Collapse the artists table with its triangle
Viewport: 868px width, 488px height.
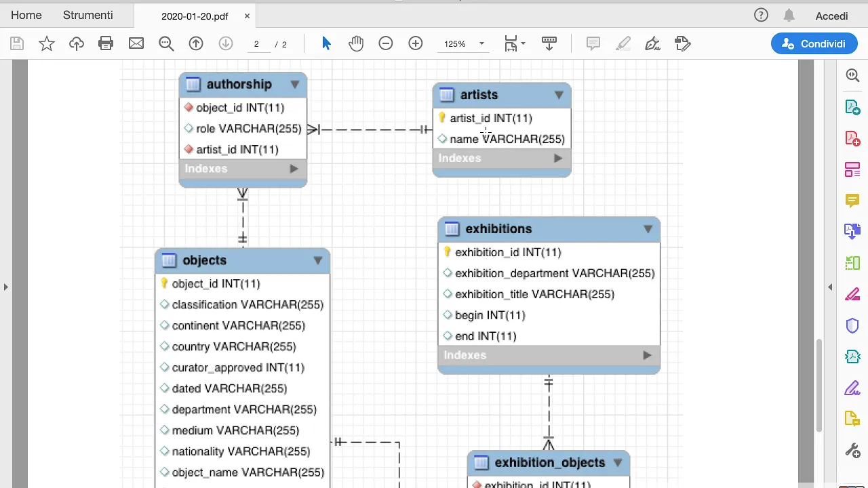pyautogui.click(x=559, y=95)
